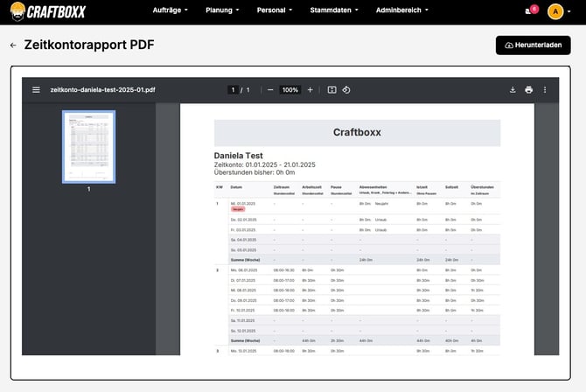Click the Zeitkontorapport PDF heading

pos(89,45)
